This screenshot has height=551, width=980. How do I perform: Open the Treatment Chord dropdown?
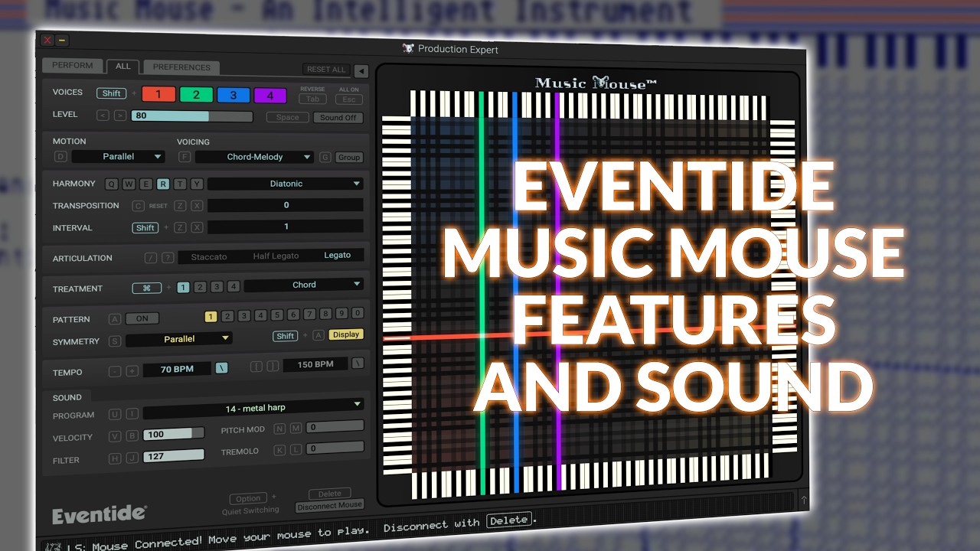(303, 285)
